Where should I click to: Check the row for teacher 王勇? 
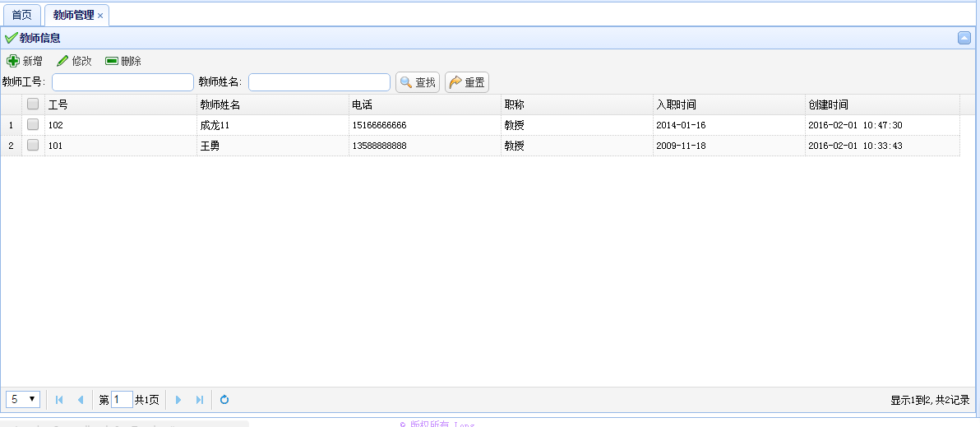[33, 146]
